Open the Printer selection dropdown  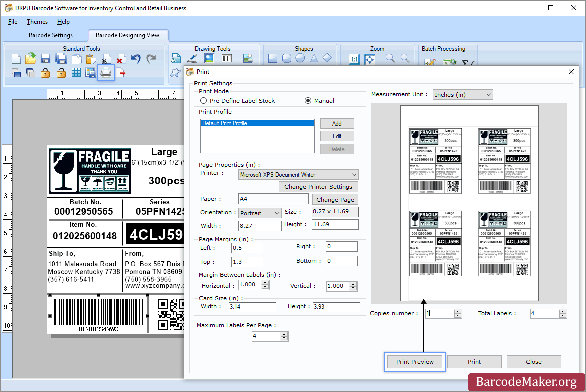[x=299, y=175]
